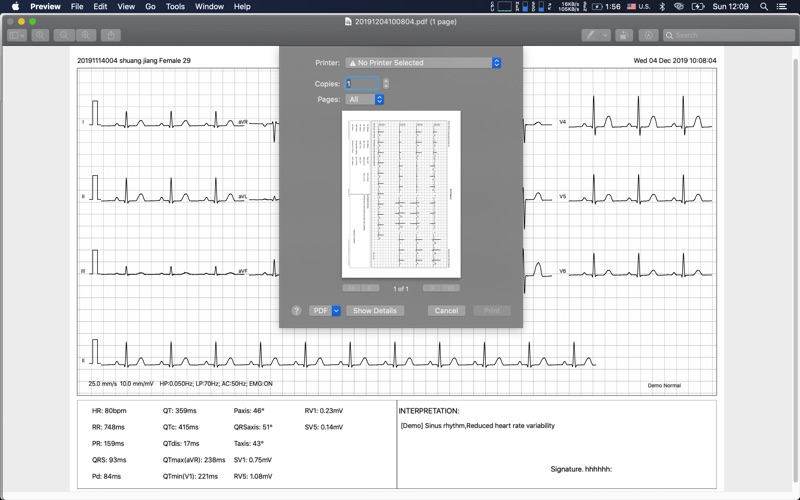Open Notification Center icon
Viewport: 800px width, 500px height.
click(x=781, y=6)
